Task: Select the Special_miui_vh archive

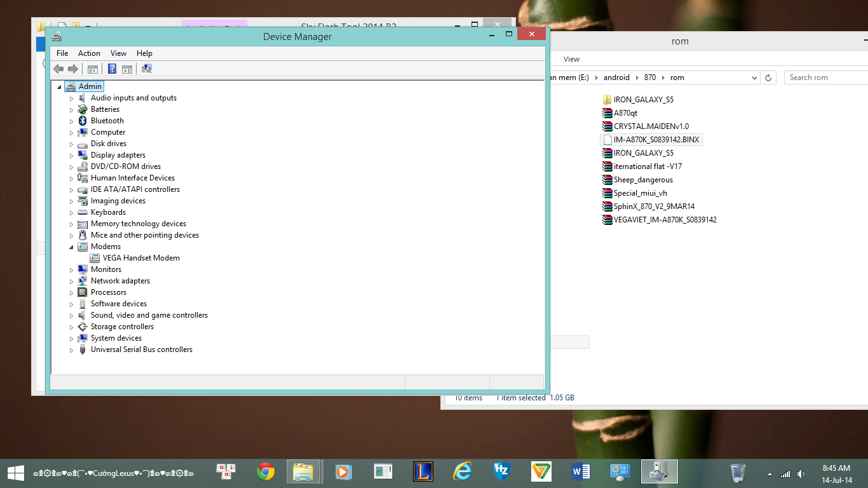Action: [635, 193]
